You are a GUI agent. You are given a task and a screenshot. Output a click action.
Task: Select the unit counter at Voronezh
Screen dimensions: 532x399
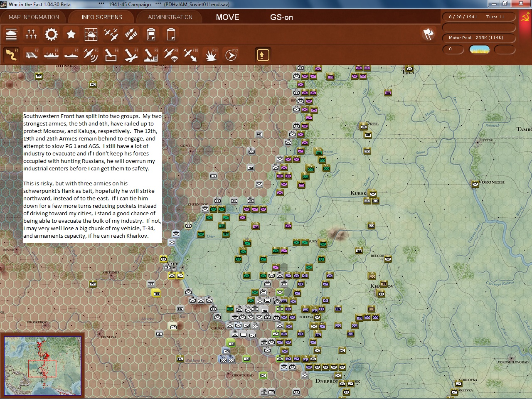point(475,184)
